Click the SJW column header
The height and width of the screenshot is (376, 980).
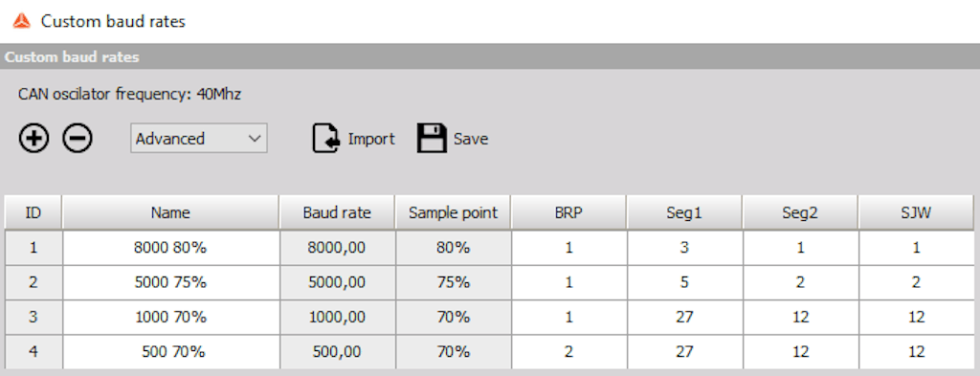[x=916, y=213]
